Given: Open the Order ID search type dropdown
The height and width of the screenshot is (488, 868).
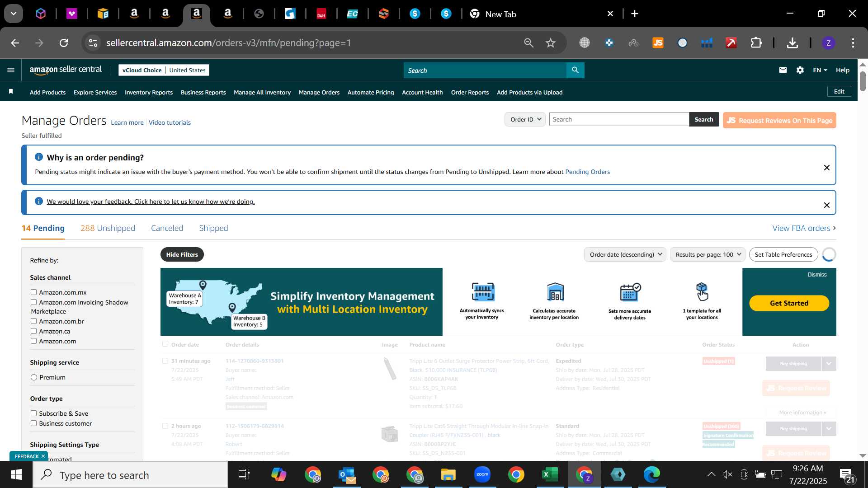Looking at the screenshot, I should 525,119.
